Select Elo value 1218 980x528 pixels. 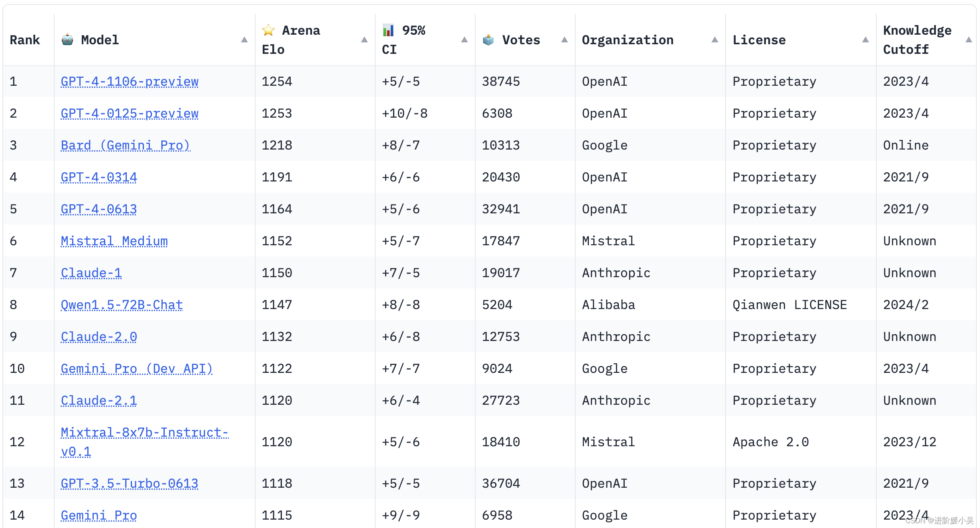[277, 145]
